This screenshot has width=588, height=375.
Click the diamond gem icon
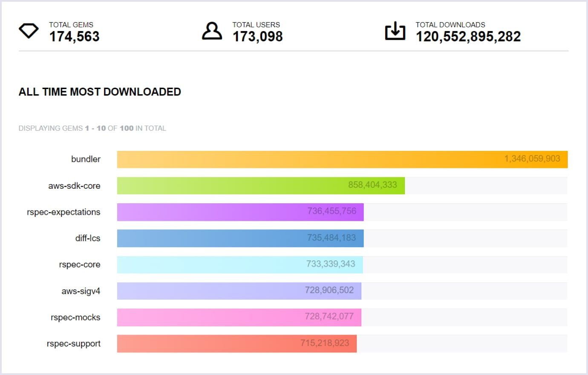click(29, 31)
